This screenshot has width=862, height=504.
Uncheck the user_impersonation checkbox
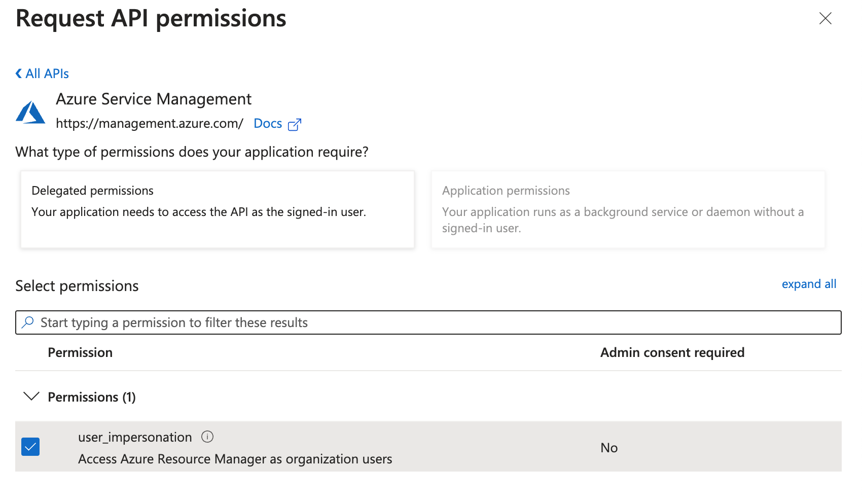tap(30, 447)
